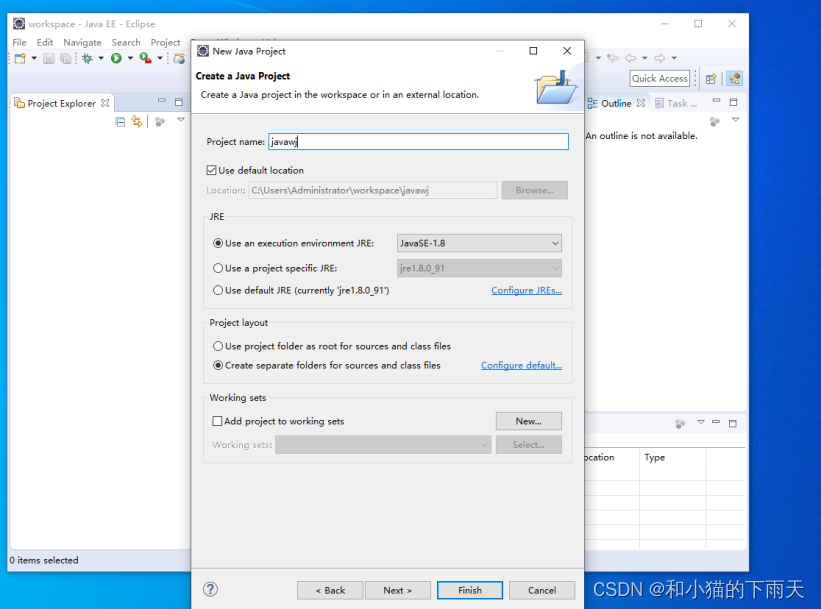Open the Navigate menu
This screenshot has height=609, width=821.
82,42
